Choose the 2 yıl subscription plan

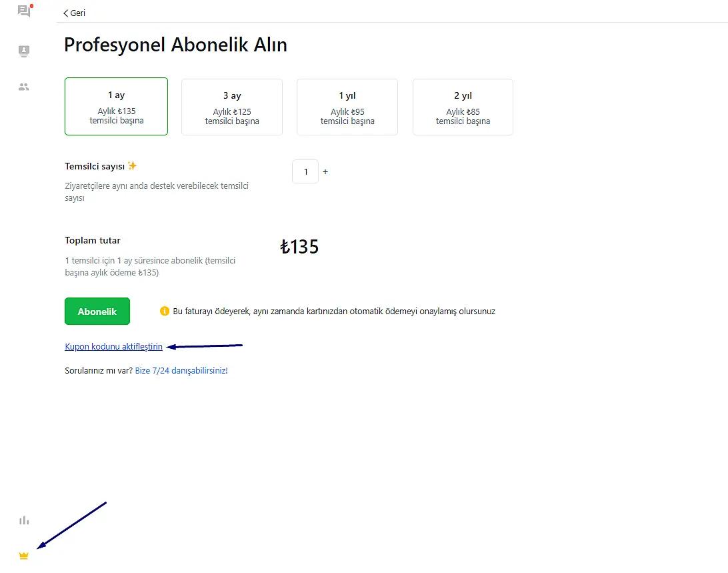pyautogui.click(x=463, y=107)
